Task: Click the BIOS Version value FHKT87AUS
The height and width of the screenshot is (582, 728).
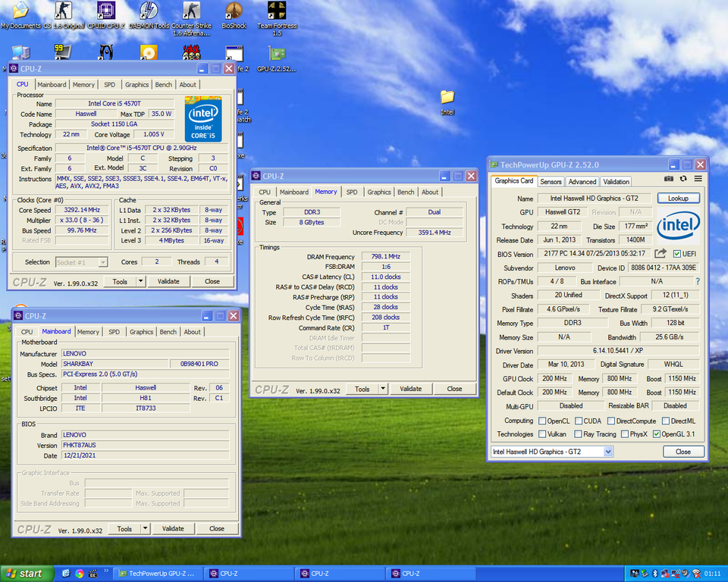Action: click(x=146, y=445)
